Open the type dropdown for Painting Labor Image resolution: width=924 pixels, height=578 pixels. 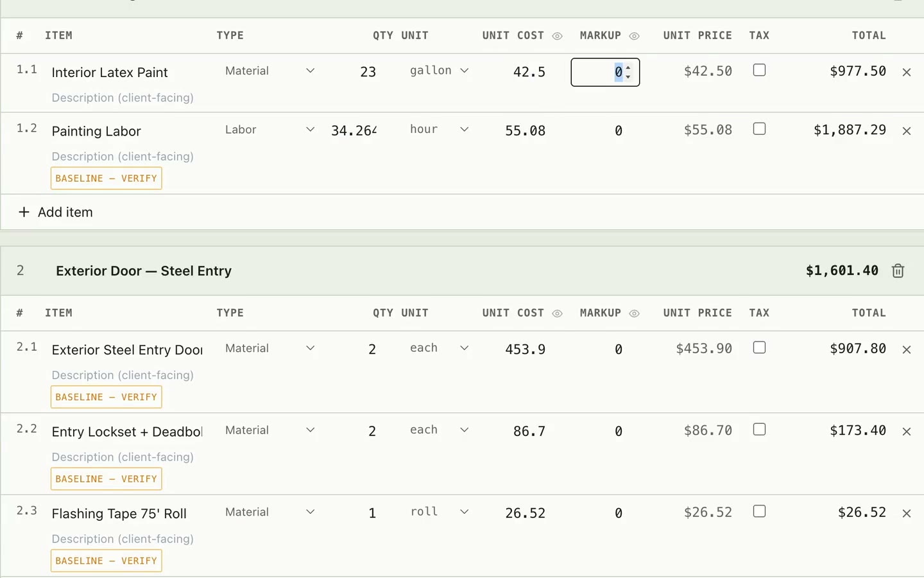pos(269,130)
